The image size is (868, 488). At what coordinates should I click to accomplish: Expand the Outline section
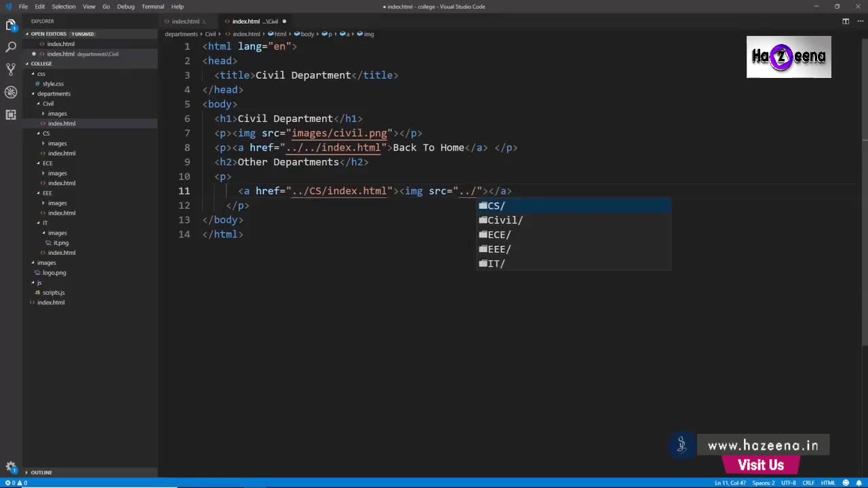pos(41,472)
